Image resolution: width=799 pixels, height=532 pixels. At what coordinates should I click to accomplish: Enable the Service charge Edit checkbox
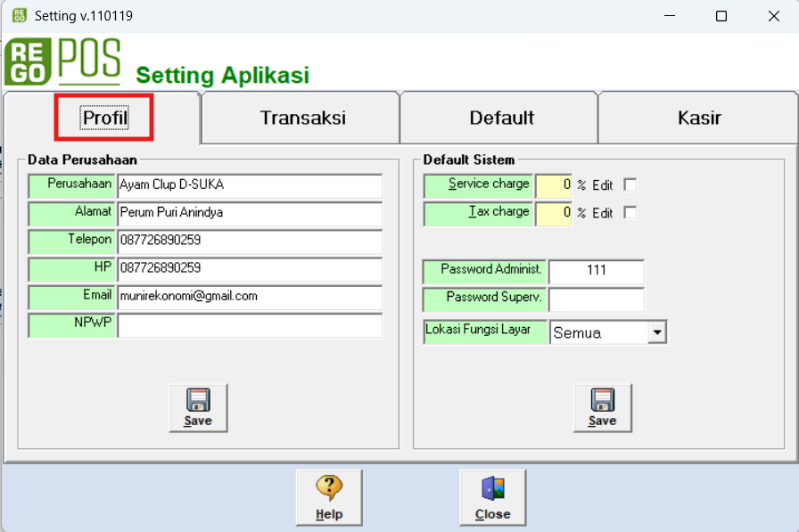(630, 185)
